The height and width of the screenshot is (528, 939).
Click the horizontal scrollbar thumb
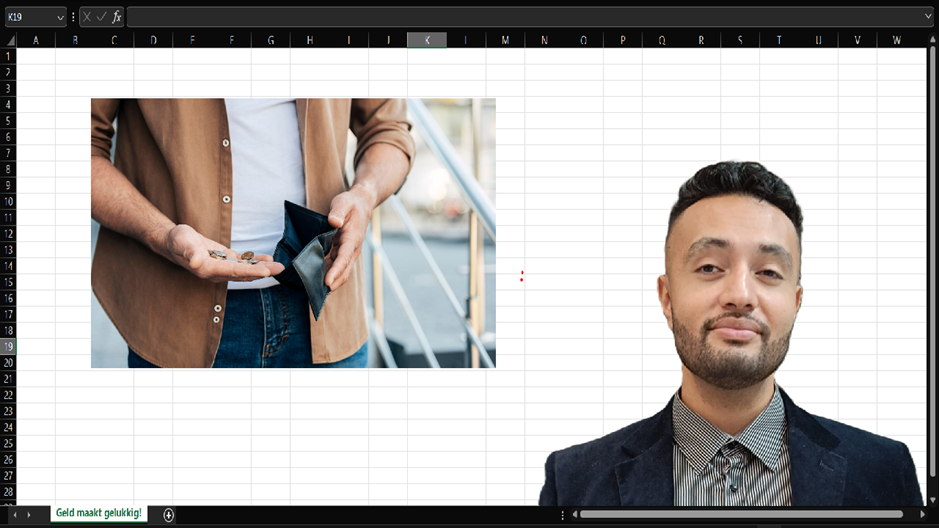pos(740,514)
